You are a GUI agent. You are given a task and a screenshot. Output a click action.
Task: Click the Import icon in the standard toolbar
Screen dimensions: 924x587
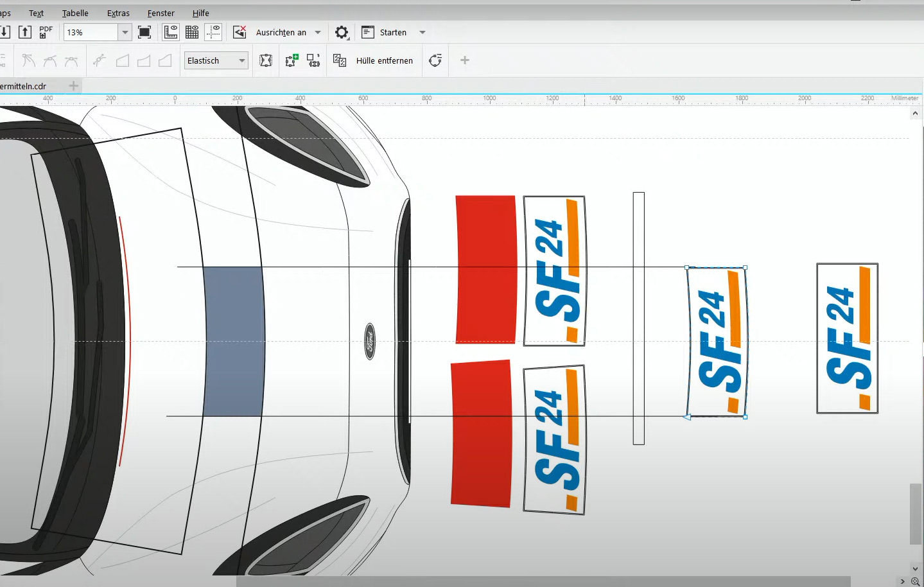pyautogui.click(x=4, y=32)
